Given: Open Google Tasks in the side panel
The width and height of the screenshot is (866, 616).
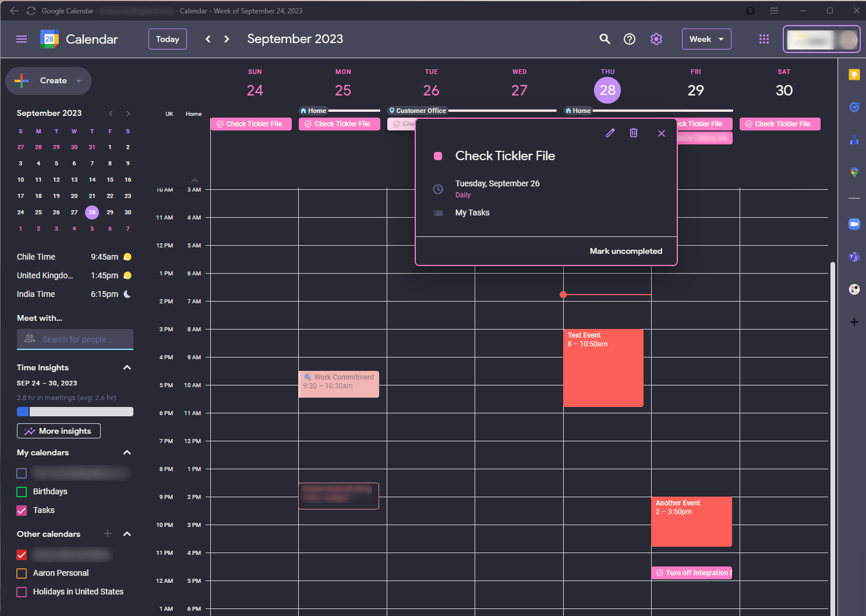Looking at the screenshot, I should coord(854,107).
